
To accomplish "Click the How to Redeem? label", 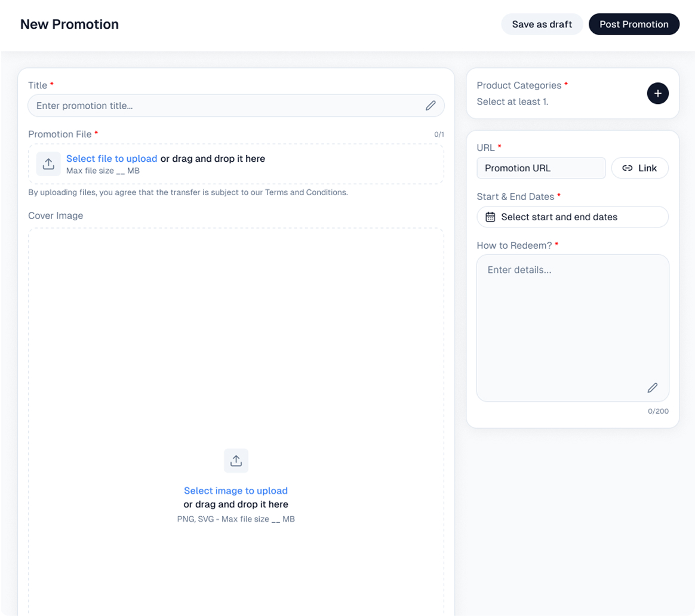I will (x=514, y=245).
